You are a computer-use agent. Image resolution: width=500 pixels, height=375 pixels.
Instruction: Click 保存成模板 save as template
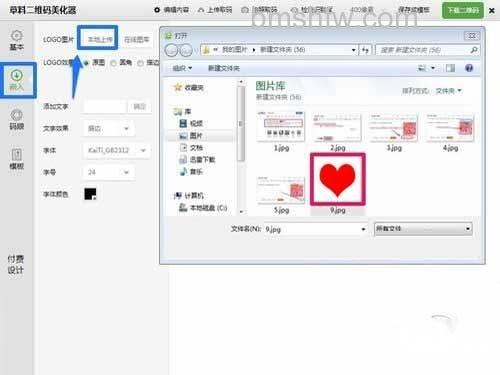[414, 10]
